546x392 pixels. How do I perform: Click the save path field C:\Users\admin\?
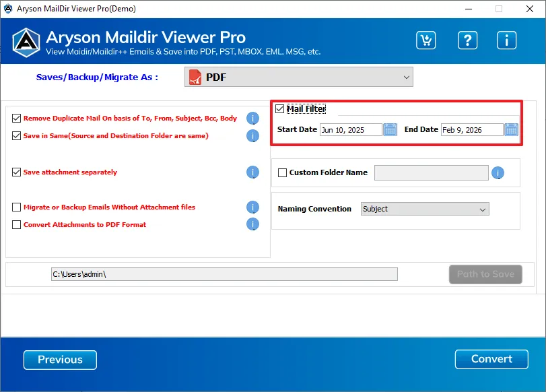(224, 274)
